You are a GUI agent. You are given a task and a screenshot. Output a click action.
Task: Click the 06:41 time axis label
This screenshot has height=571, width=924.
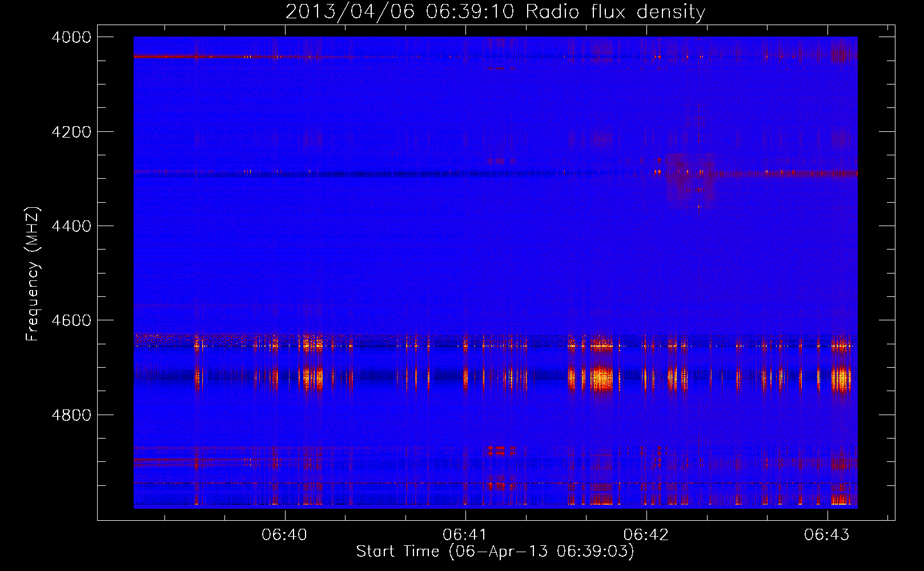tap(465, 535)
